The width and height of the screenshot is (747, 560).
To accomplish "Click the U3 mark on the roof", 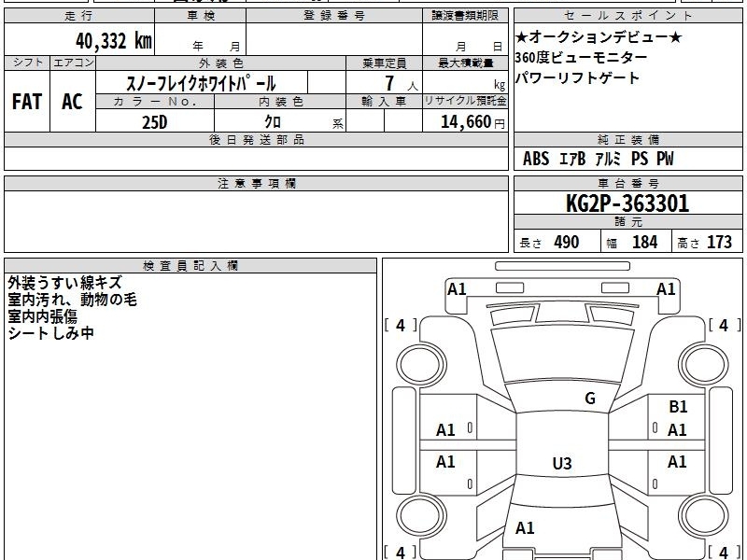I will pos(562,463).
